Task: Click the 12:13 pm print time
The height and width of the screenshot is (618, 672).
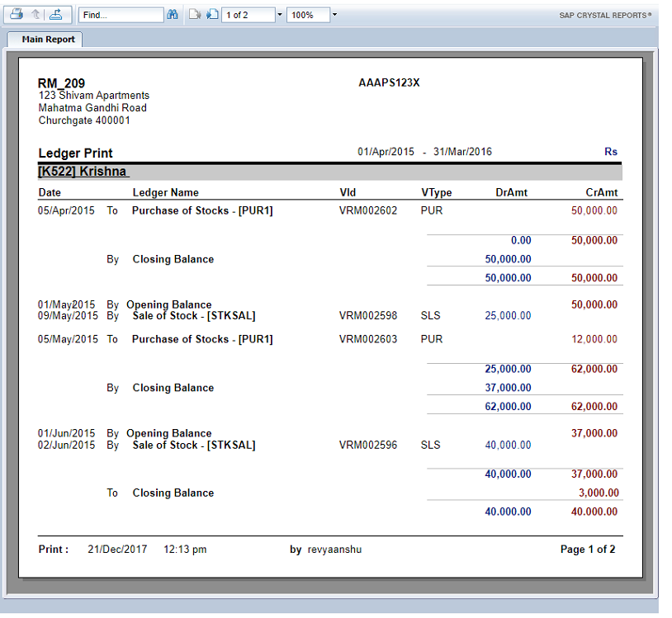Action: [185, 549]
